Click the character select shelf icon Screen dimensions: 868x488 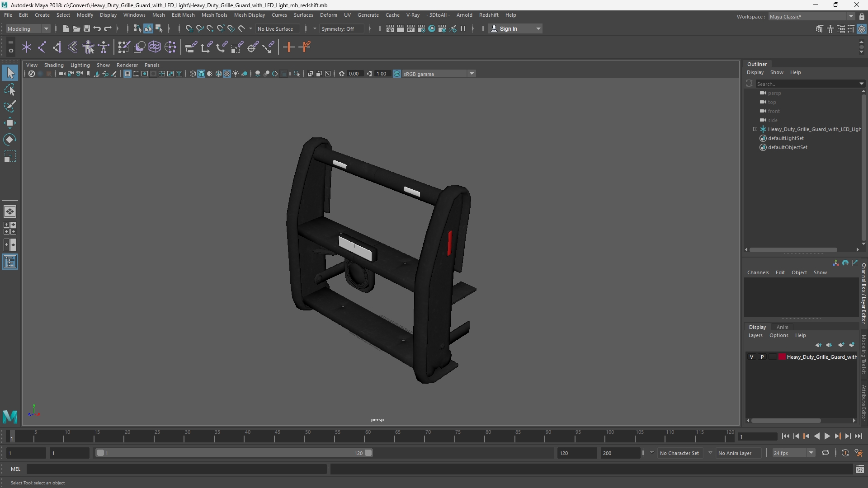(x=89, y=47)
